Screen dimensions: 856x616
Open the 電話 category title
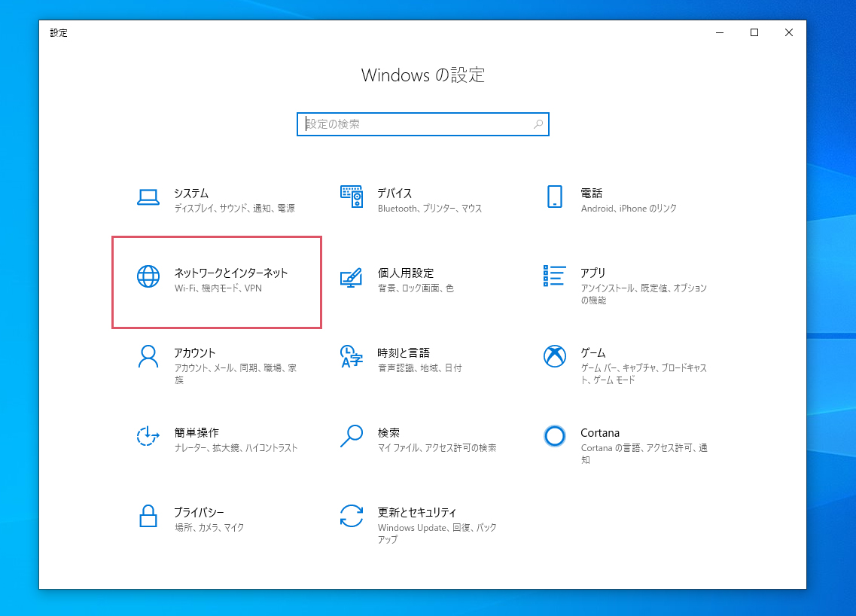click(x=591, y=194)
